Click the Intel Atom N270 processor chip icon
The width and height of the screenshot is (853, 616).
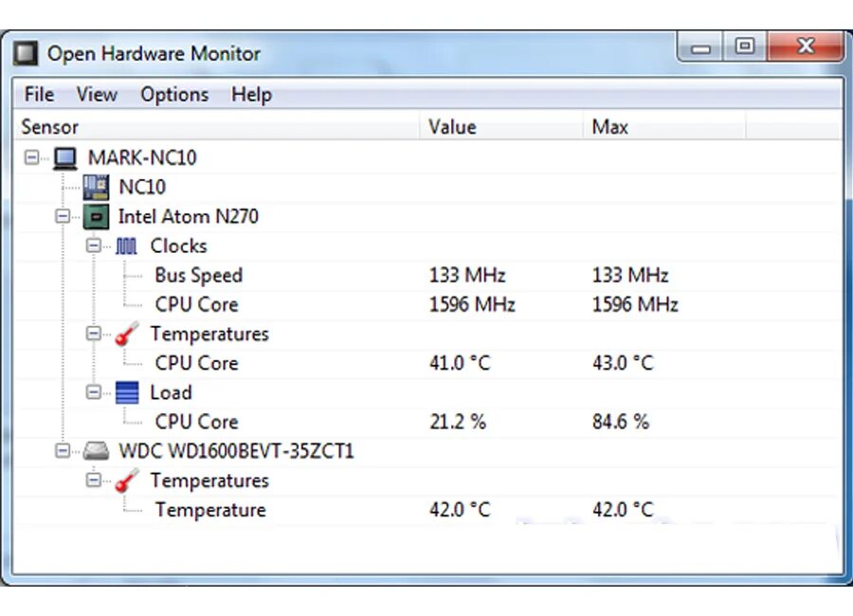pos(96,217)
